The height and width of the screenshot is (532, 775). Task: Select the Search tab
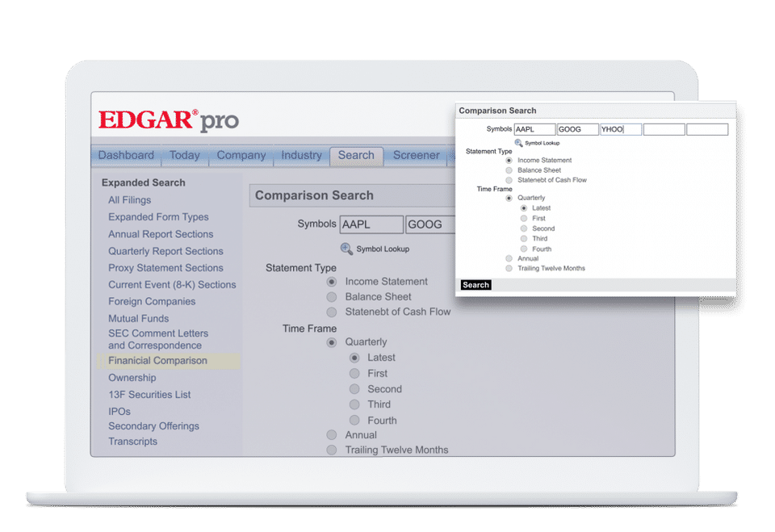coord(356,155)
